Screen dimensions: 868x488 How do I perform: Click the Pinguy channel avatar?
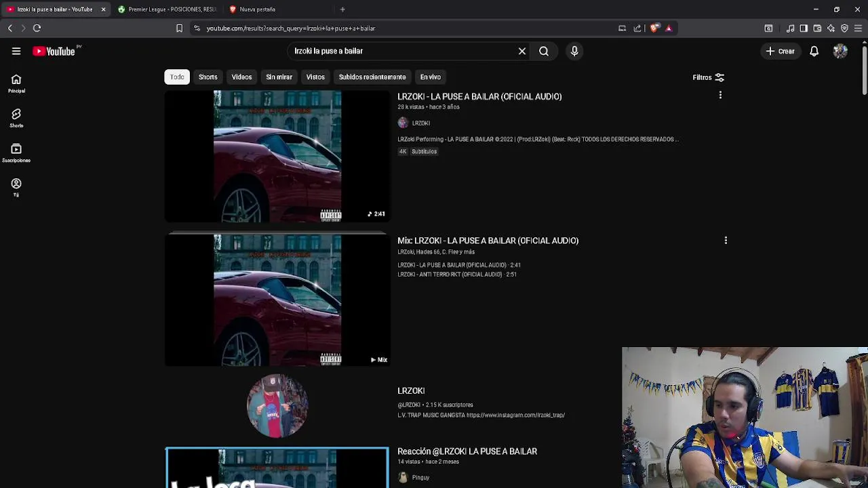403,477
